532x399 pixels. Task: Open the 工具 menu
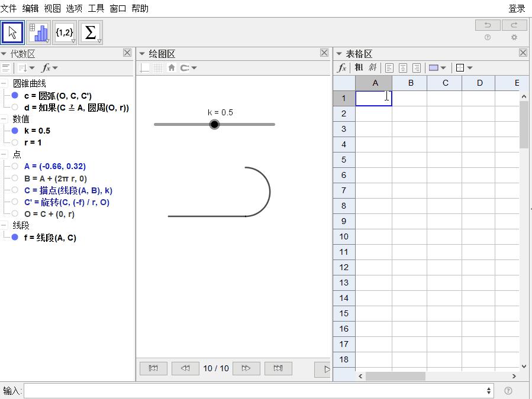[x=96, y=8]
